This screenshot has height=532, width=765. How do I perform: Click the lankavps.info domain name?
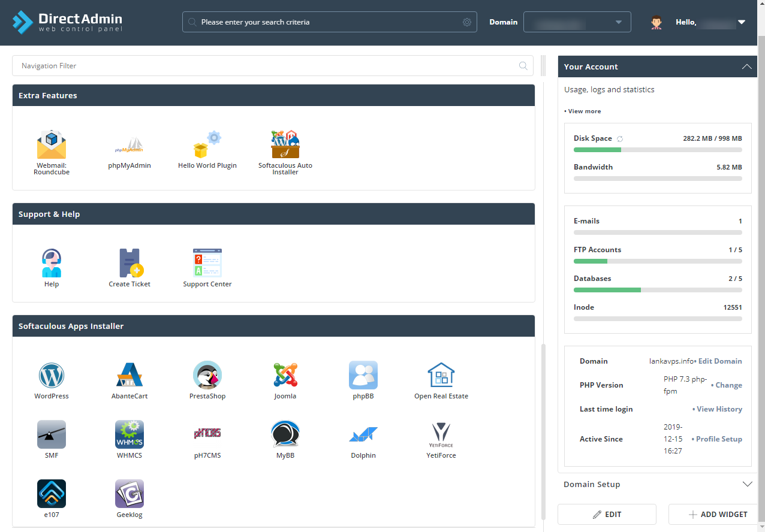click(671, 361)
